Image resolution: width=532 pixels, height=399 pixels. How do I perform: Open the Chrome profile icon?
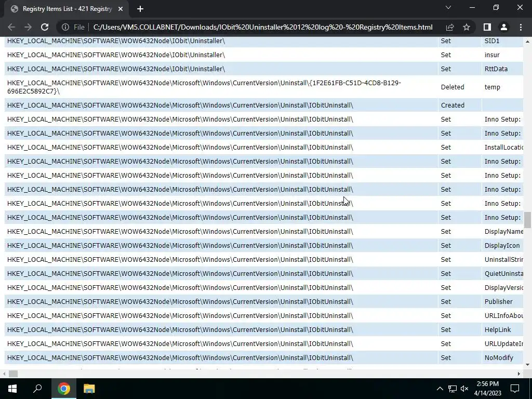tap(504, 27)
